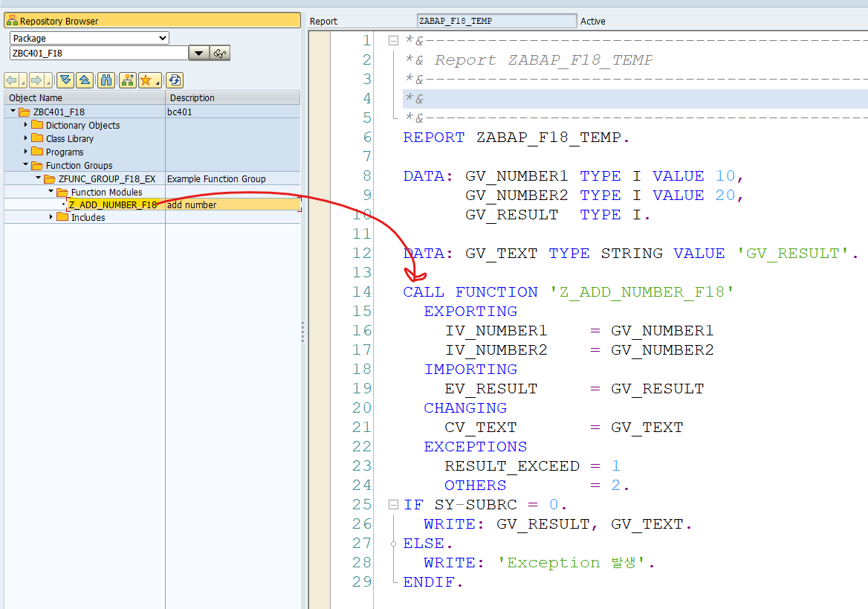Screen dimensions: 868x609
Task: Click the Favorites star icon
Action: tap(146, 80)
